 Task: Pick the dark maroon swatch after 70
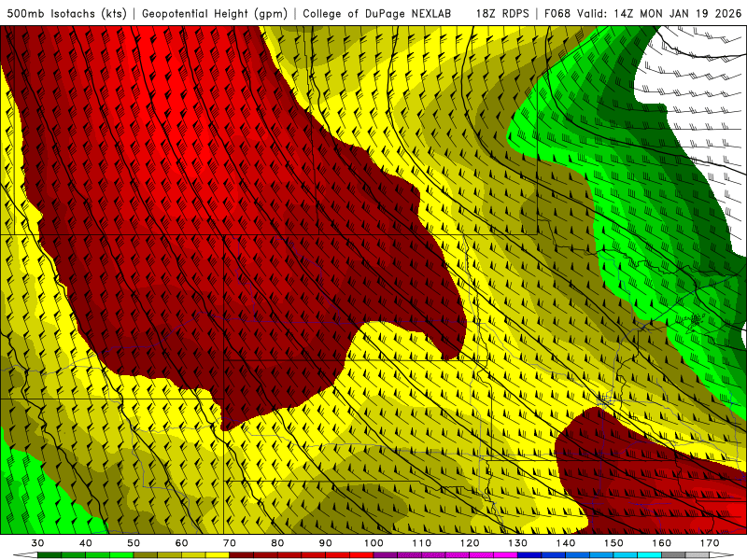[x=242, y=554]
